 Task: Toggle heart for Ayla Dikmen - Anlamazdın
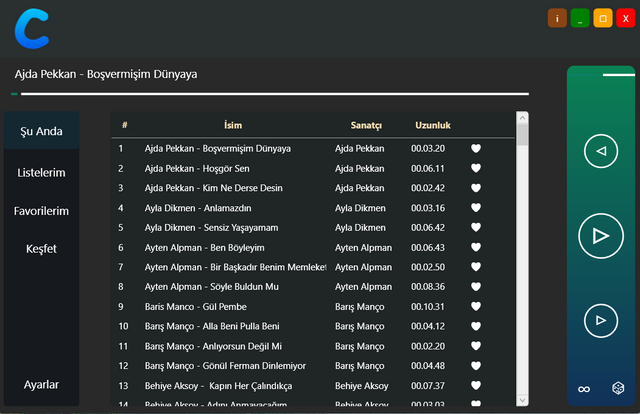[x=476, y=208]
